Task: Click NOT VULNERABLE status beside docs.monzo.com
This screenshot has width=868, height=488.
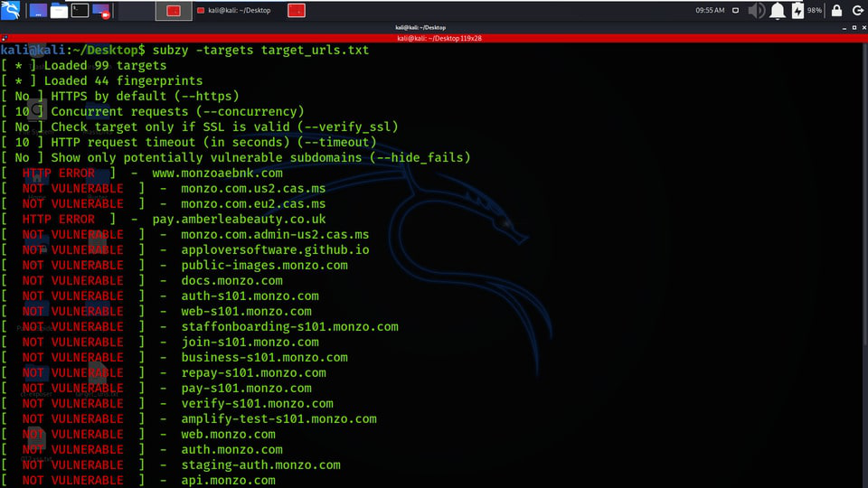Action: (x=72, y=280)
